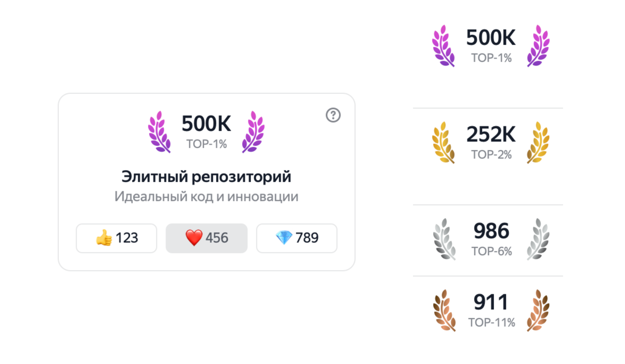Image resolution: width=625 pixels, height=364 pixels.
Task: Click the right purple laurel inside the card
Action: (x=253, y=132)
